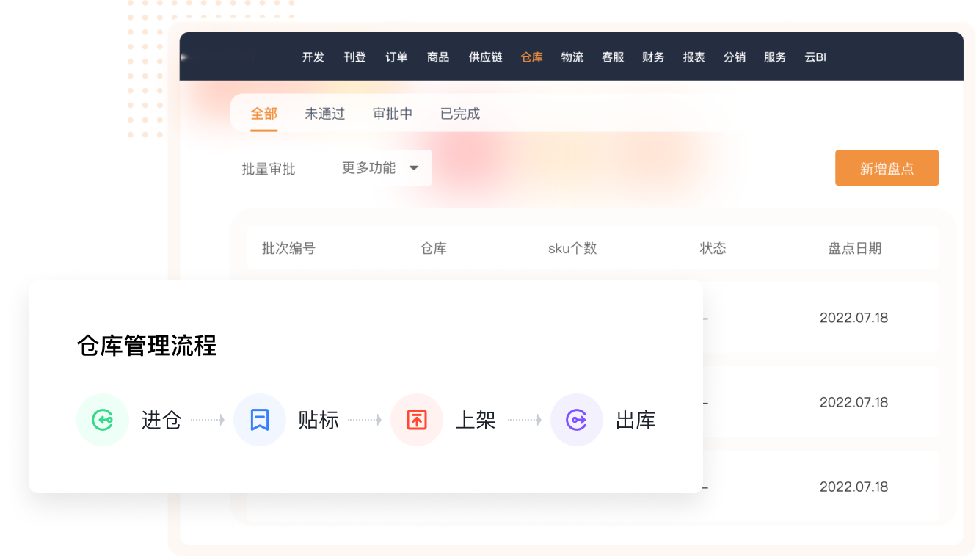Open the 仓库 menu in navigation bar
This screenshot has width=979, height=560.
coord(531,57)
